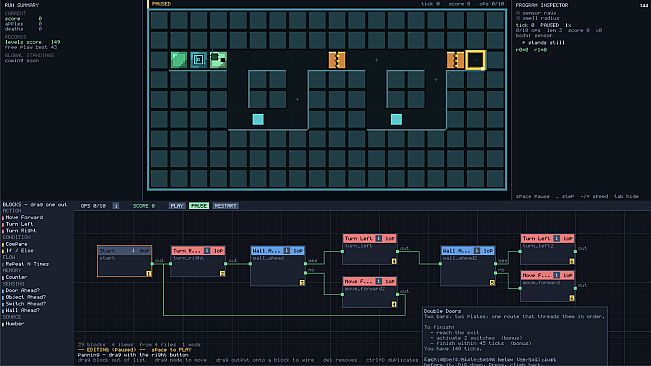The width and height of the screenshot is (651, 366).
Task: Click the info icon next to OPS 0/10
Action: [116, 206]
